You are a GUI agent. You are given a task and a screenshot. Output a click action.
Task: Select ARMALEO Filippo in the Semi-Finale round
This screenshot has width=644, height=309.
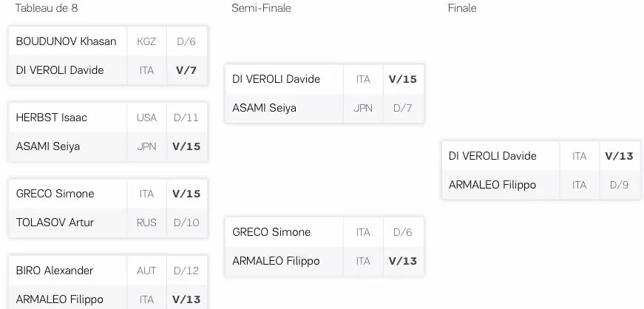click(276, 261)
